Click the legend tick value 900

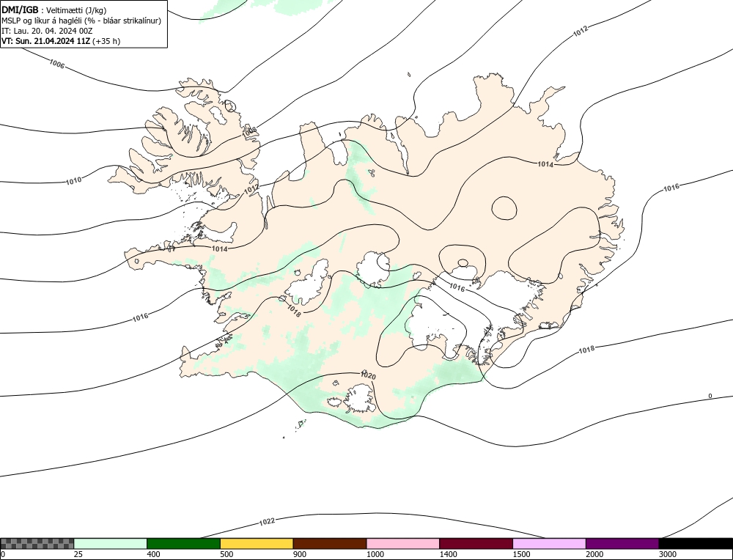tap(299, 554)
